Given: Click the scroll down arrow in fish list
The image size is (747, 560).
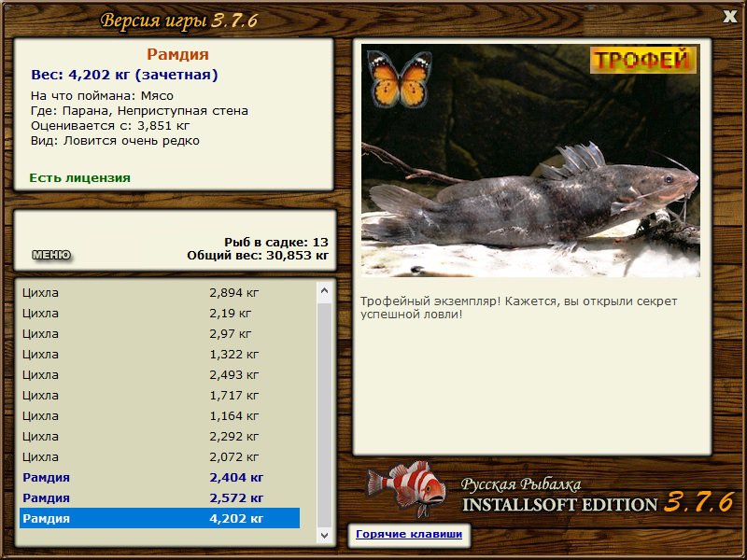Looking at the screenshot, I should [x=324, y=535].
